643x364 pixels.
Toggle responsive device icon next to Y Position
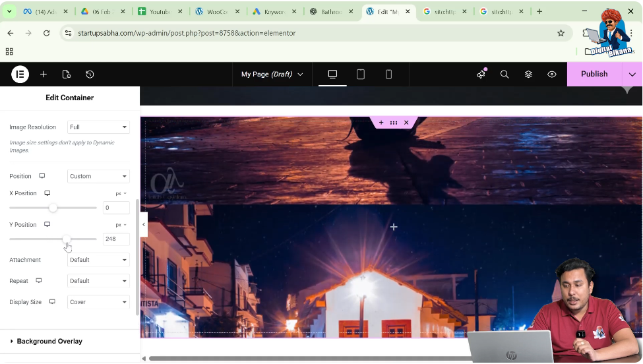[x=47, y=224]
